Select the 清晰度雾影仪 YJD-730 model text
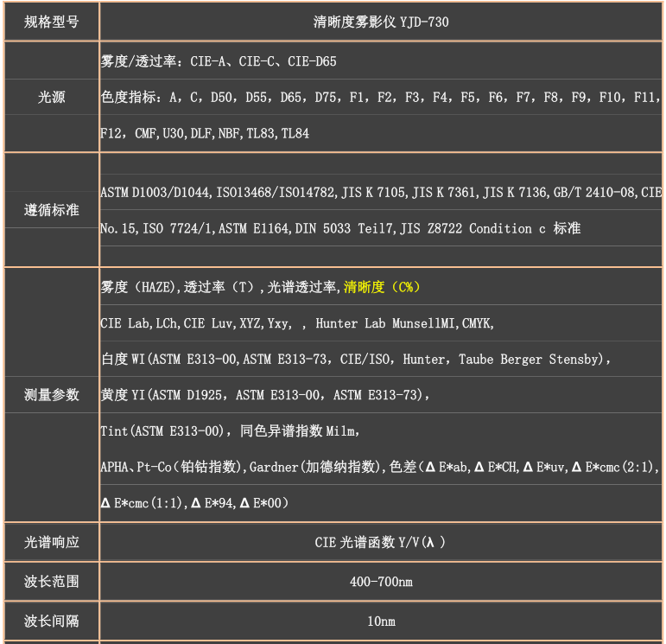 coord(381,22)
